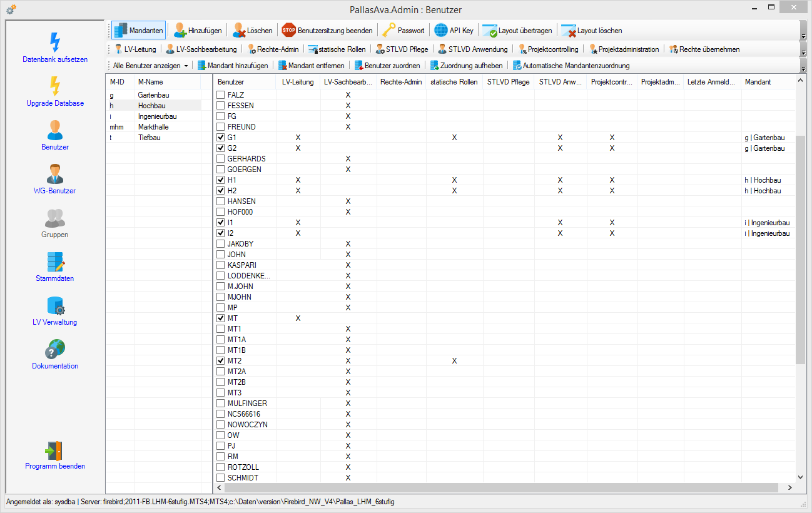Sort by the Mandant column header
Viewport: 812px width, 513px height.
click(768, 82)
